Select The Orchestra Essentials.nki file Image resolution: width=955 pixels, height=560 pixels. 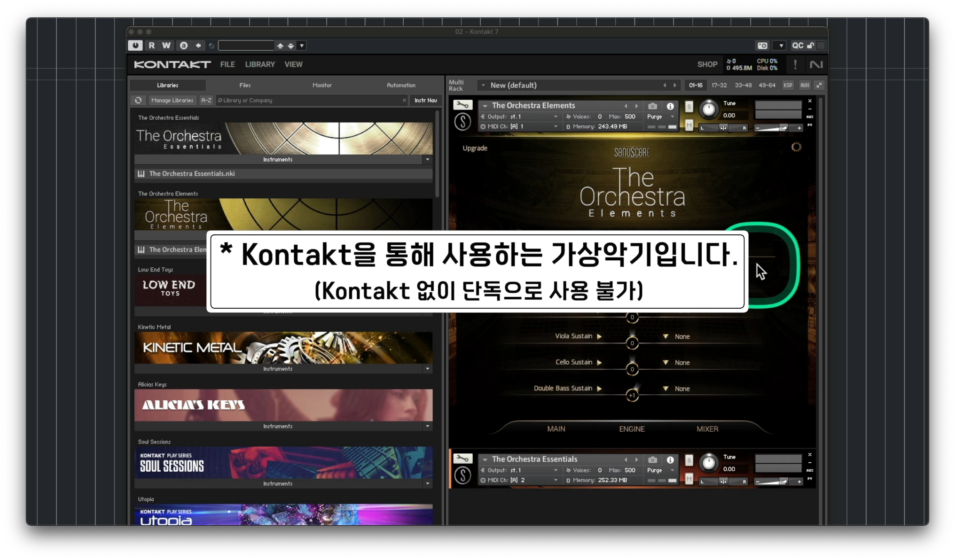pyautogui.click(x=283, y=174)
